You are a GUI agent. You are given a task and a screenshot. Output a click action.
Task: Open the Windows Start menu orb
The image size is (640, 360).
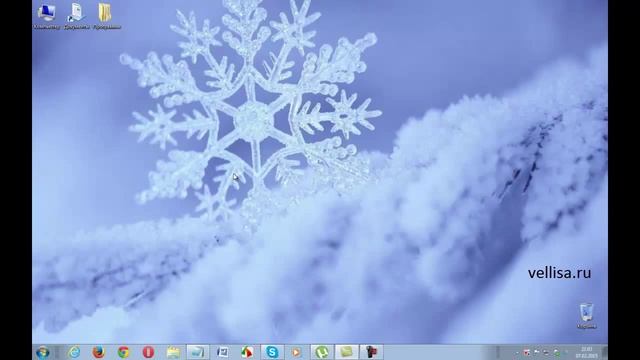42,352
